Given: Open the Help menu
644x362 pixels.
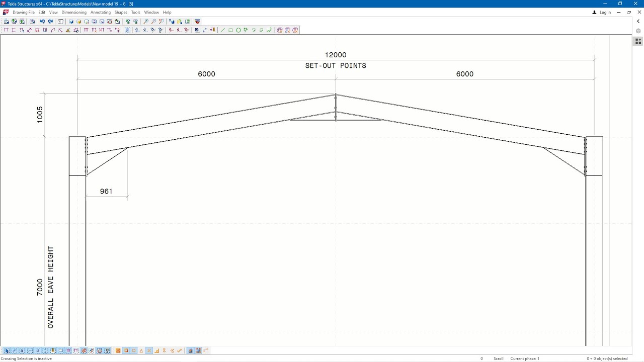Looking at the screenshot, I should 167,12.
